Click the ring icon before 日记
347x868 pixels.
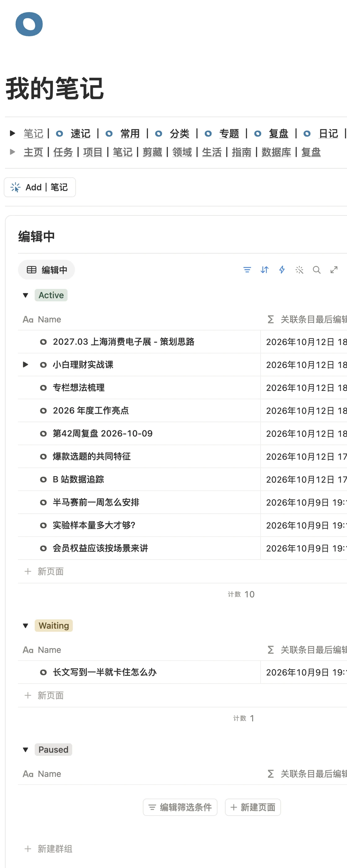point(307,134)
